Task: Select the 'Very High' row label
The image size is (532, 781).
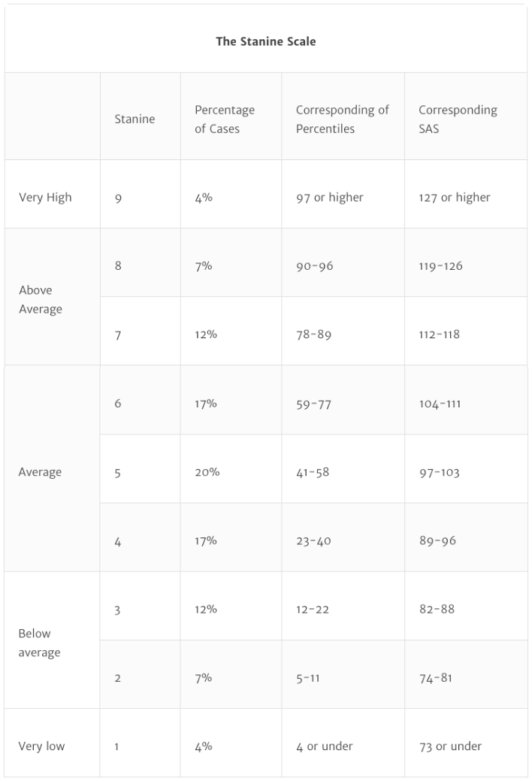Action: [x=45, y=197]
